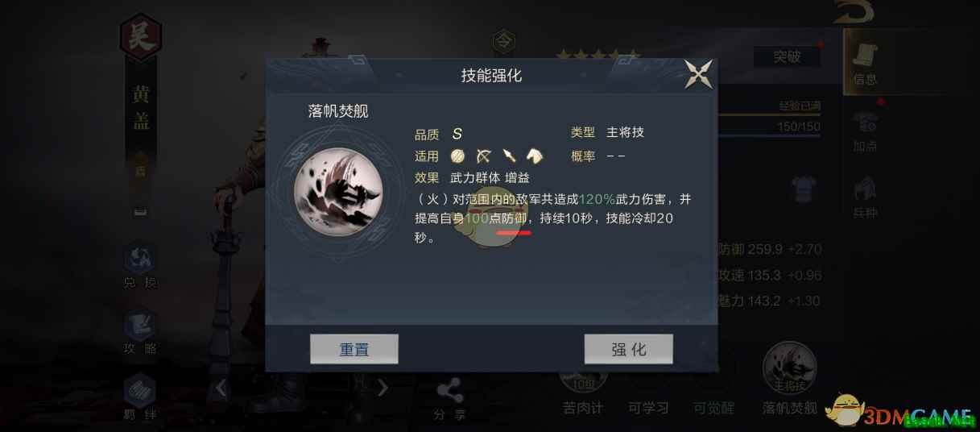Tap the 攻略 icon in the left sidebar
The width and height of the screenshot is (980, 432).
pyautogui.click(x=140, y=333)
